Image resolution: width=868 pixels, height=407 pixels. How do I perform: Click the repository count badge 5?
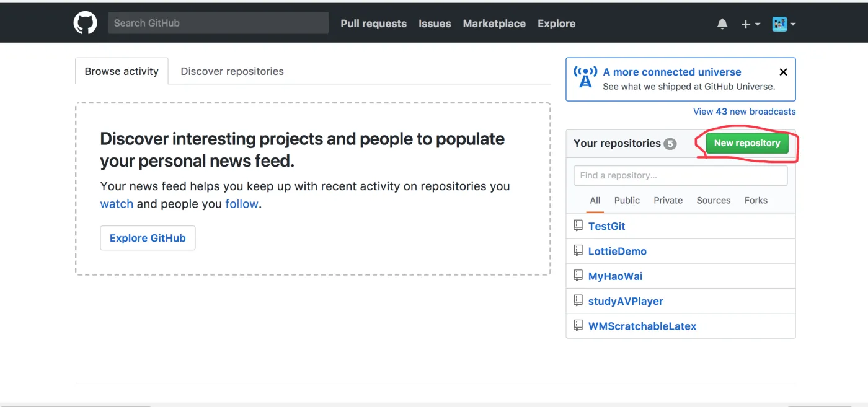670,144
